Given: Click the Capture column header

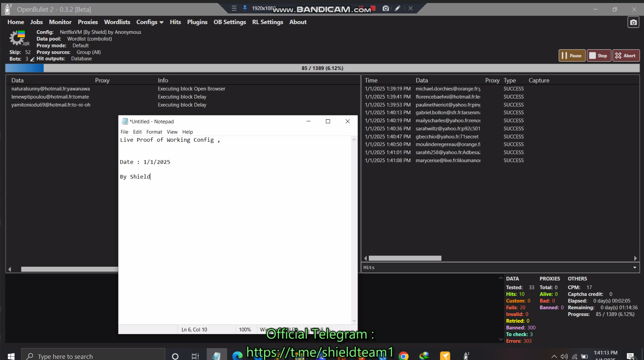Looking at the screenshot, I should click(x=539, y=81).
